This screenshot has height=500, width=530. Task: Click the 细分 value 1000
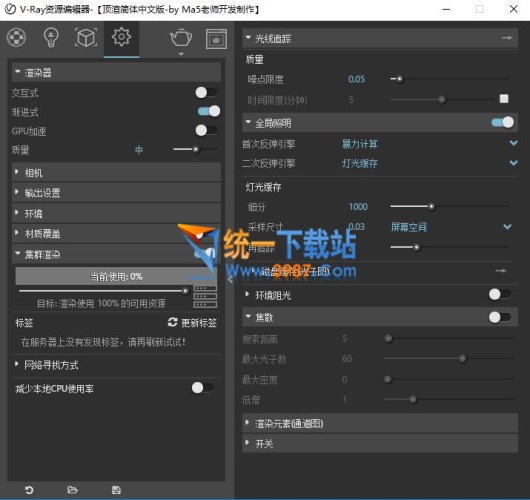358,207
